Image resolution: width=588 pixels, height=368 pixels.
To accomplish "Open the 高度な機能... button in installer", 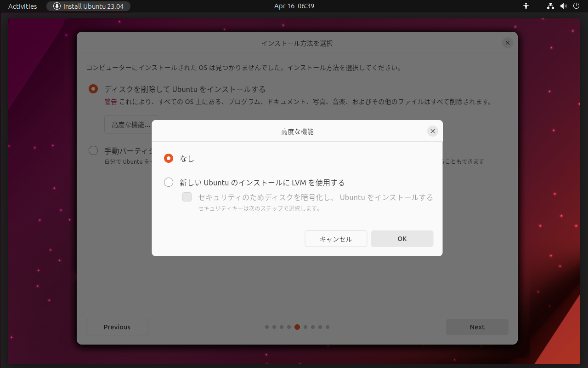I will [x=131, y=124].
